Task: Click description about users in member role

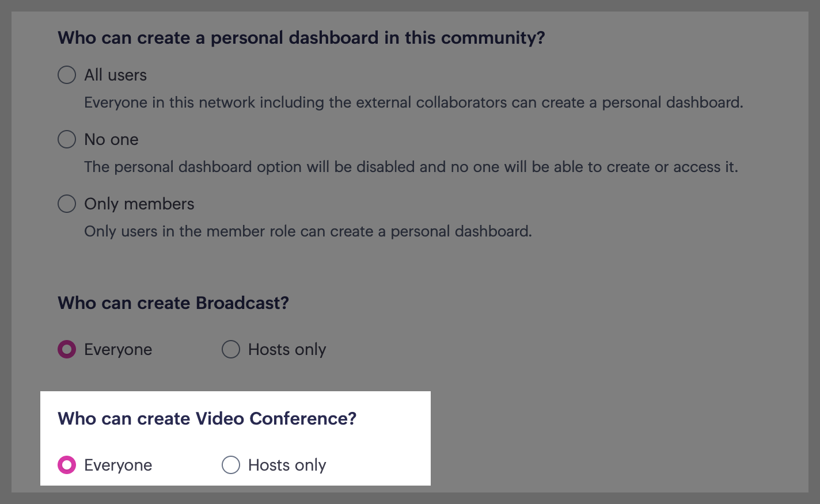Action: pos(307,231)
